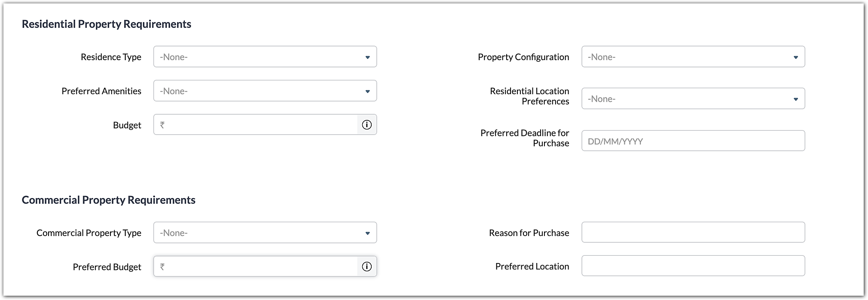Screen dimensions: 868x300
Task: Click the Preferred Amenities dropdown arrow
Action: (x=367, y=91)
